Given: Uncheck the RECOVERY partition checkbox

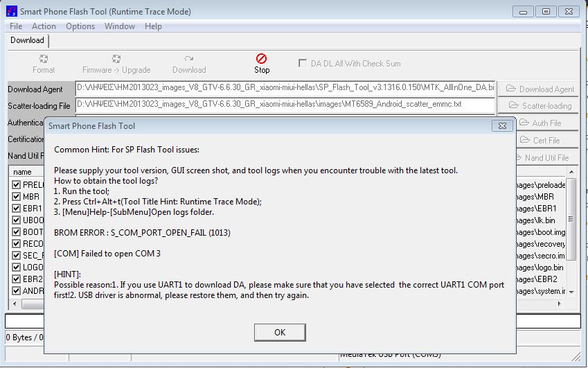Looking at the screenshot, I should click(16, 243).
